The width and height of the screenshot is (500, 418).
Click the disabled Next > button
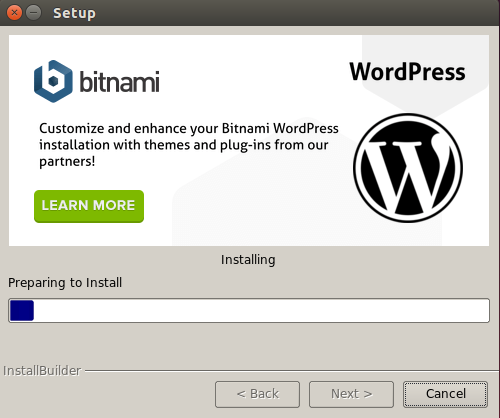pyautogui.click(x=351, y=394)
